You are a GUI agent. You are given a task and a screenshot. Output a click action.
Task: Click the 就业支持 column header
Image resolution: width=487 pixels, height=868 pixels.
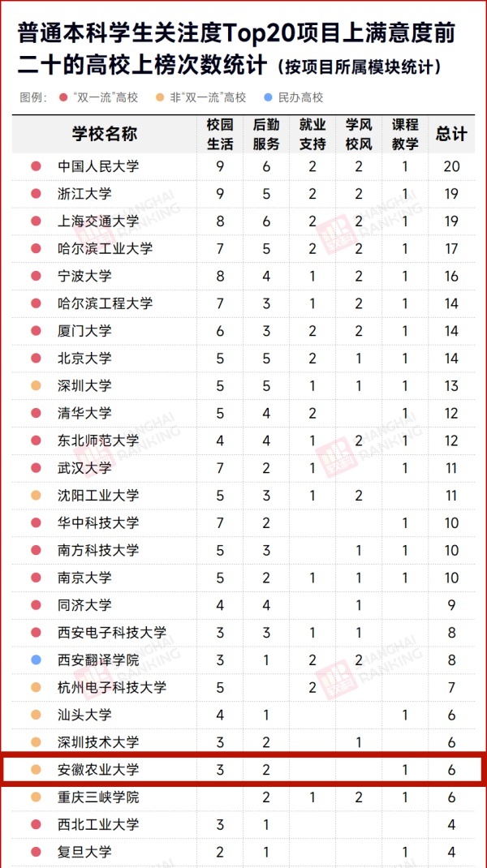point(312,134)
